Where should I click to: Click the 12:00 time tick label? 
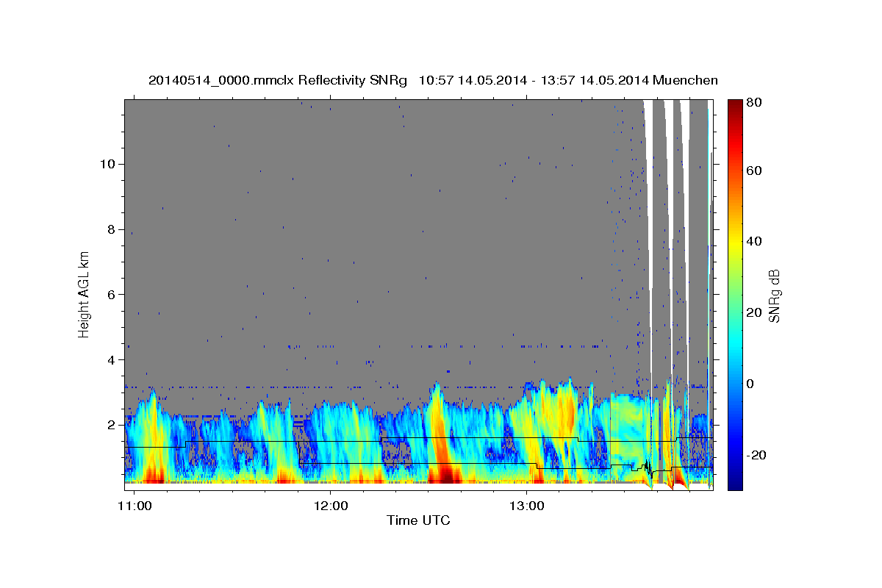[x=331, y=506]
